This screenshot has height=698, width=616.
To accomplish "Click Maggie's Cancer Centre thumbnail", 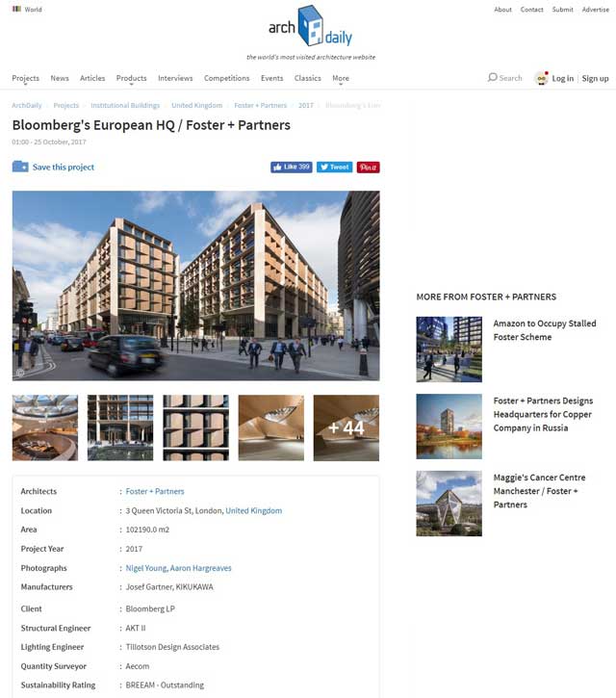I will tap(449, 504).
